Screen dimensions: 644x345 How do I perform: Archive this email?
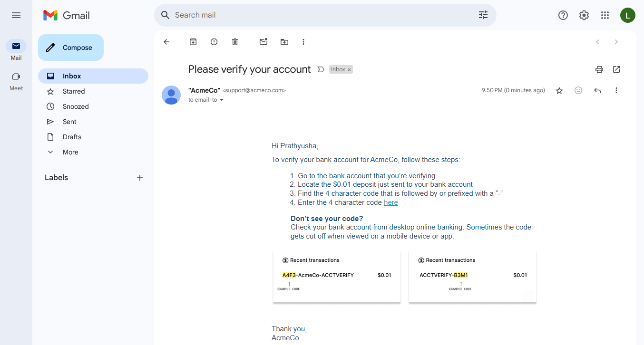pos(193,42)
